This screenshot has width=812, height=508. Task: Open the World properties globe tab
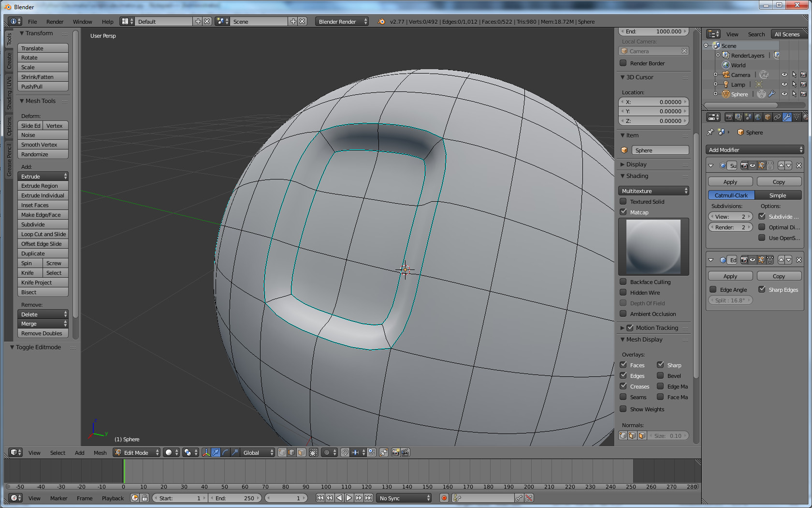tap(758, 117)
